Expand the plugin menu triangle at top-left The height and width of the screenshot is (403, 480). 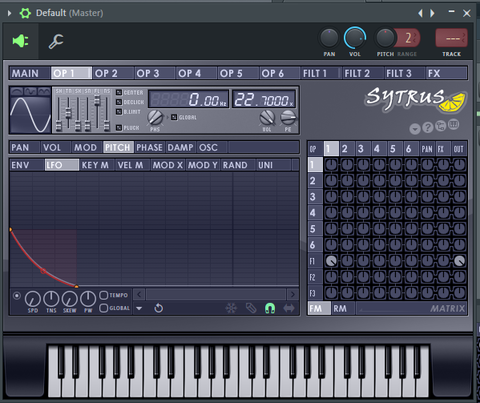[9, 13]
